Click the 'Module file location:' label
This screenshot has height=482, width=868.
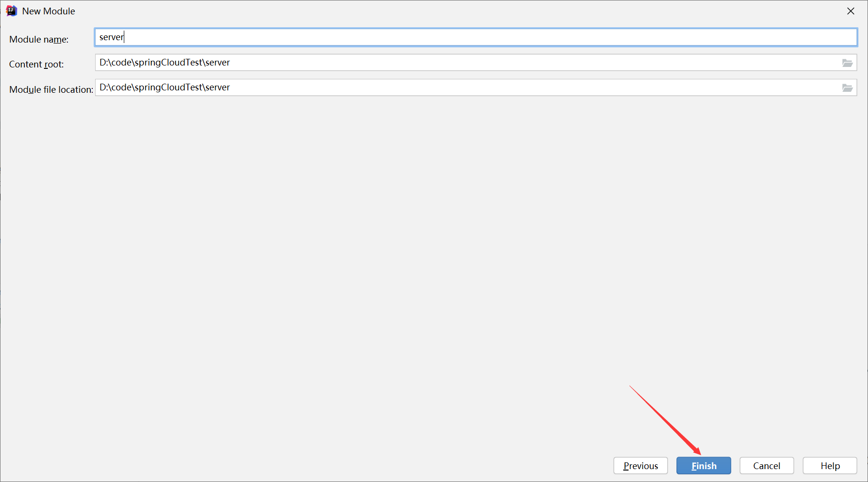pyautogui.click(x=51, y=89)
